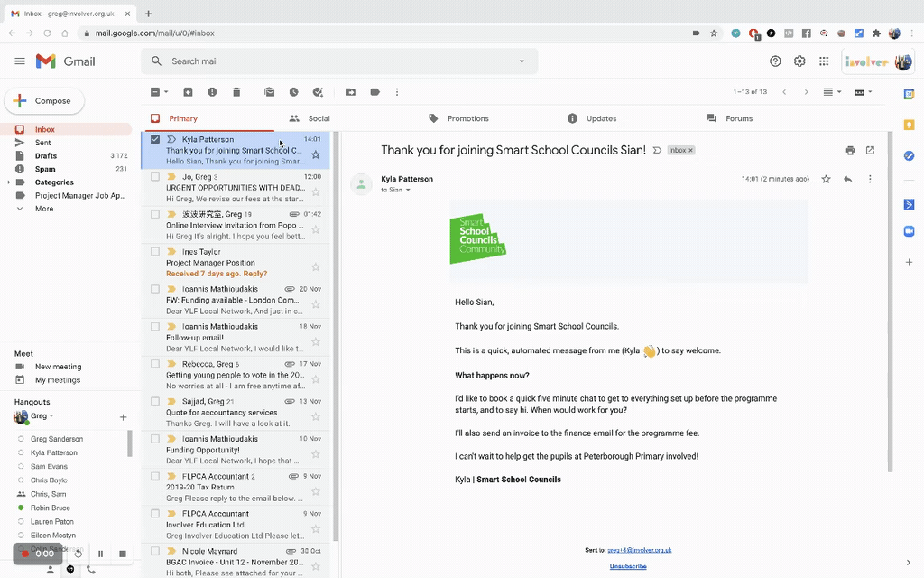Open the Labels icon in the toolbar
924x578 pixels.
pos(374,92)
